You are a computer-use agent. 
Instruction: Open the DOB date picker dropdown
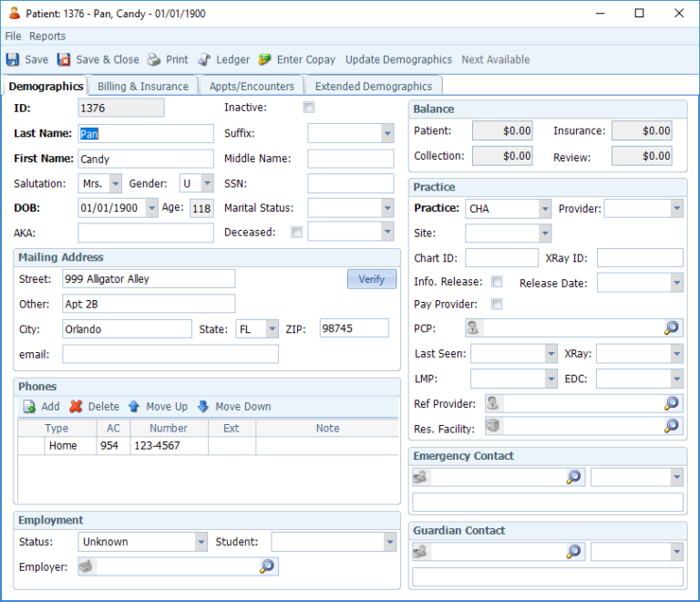(152, 208)
